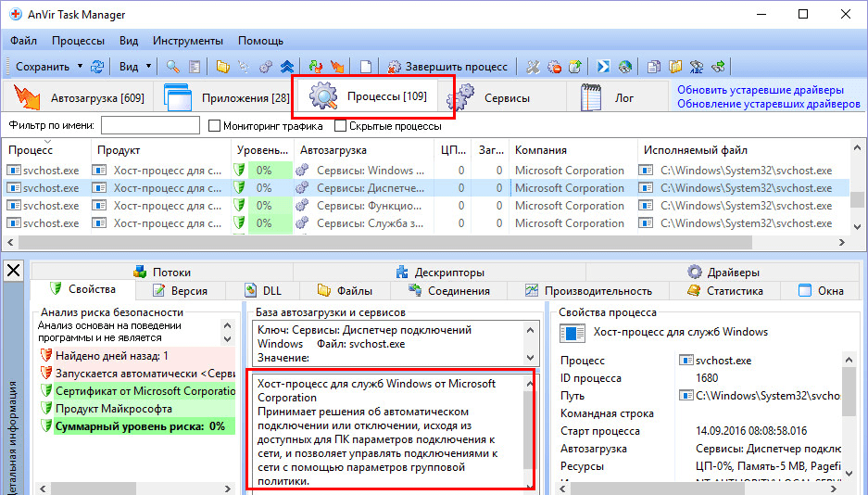The height and width of the screenshot is (495, 868).
Task: Expand the Вид toolbar dropdown
Action: (x=149, y=67)
